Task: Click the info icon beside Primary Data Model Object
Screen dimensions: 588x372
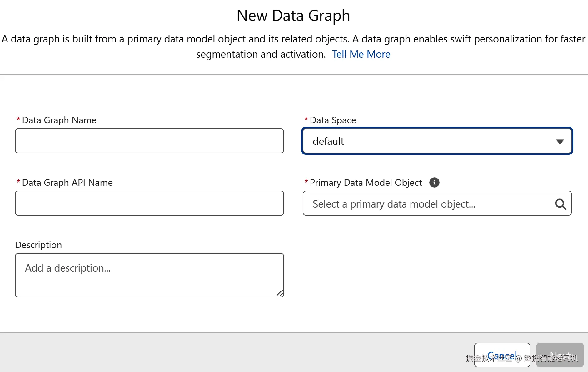Action: (434, 182)
